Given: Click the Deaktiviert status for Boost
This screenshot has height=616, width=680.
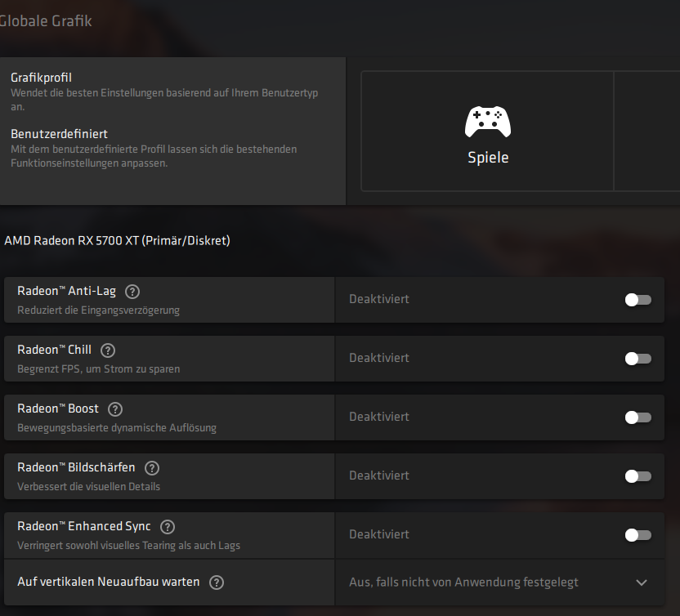Looking at the screenshot, I should (379, 417).
